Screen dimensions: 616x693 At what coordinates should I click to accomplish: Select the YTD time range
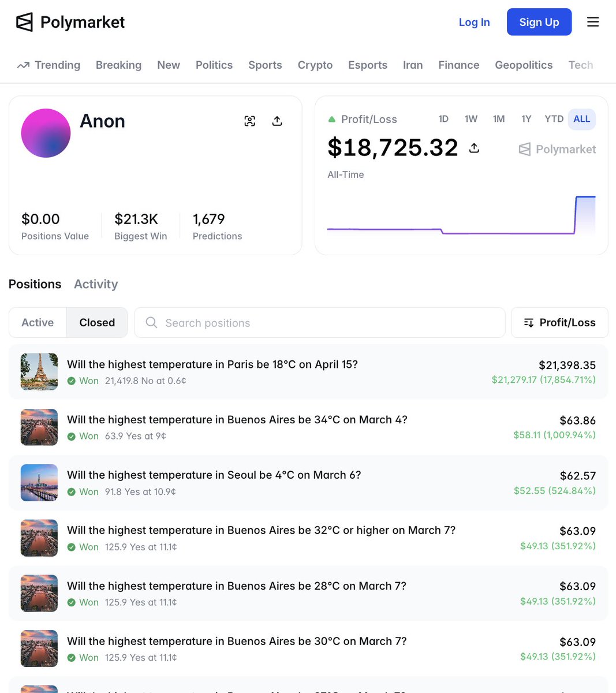(554, 119)
